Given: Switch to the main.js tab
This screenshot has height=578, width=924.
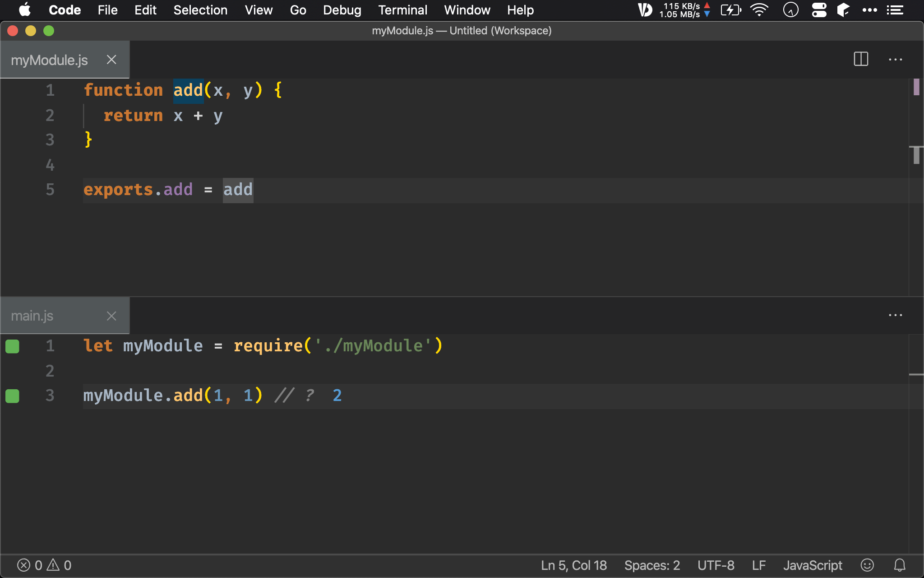Looking at the screenshot, I should click(x=32, y=316).
